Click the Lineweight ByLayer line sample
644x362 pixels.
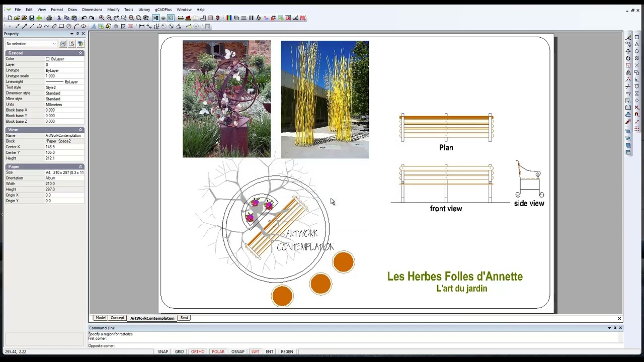pyautogui.click(x=55, y=81)
